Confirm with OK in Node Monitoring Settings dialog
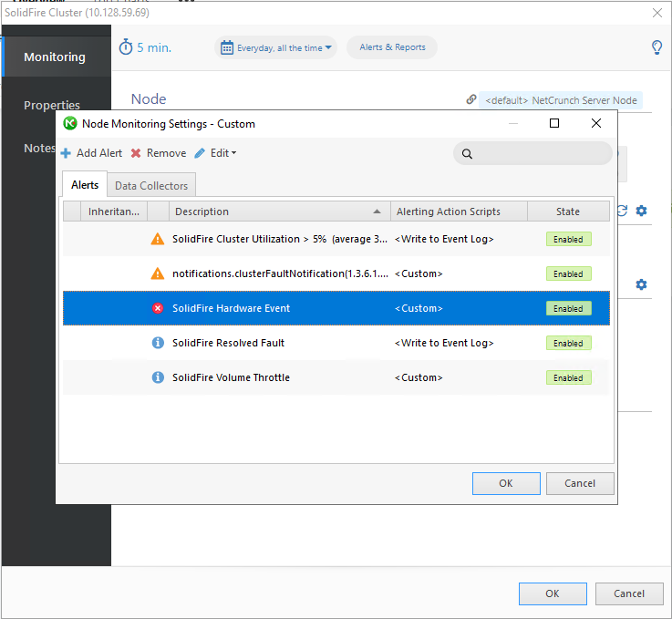Image resolution: width=672 pixels, height=619 pixels. pyautogui.click(x=506, y=483)
